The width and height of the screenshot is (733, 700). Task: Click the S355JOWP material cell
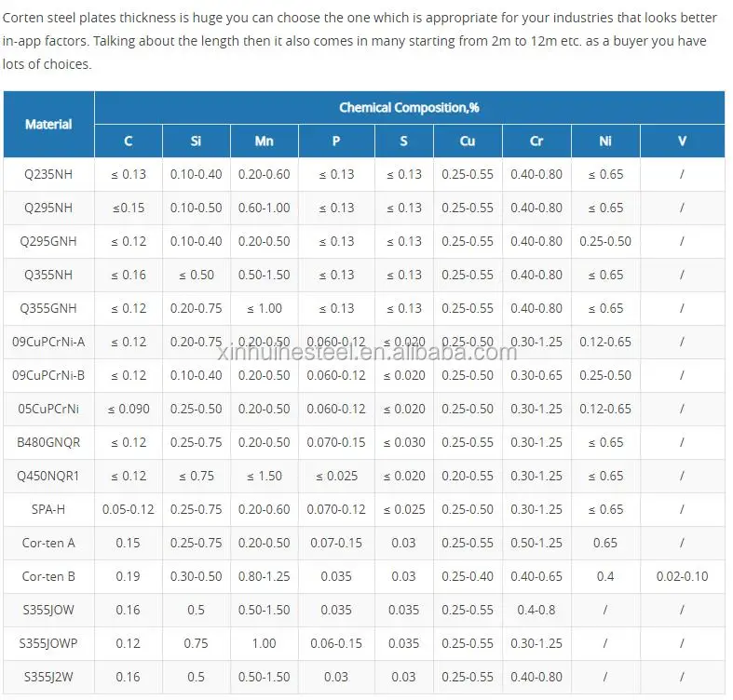coord(48,643)
